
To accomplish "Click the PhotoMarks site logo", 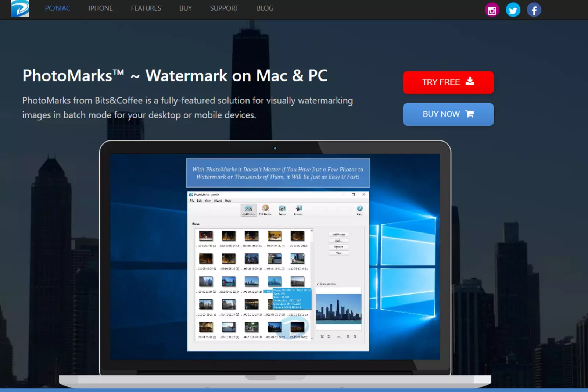I will click(20, 8).
